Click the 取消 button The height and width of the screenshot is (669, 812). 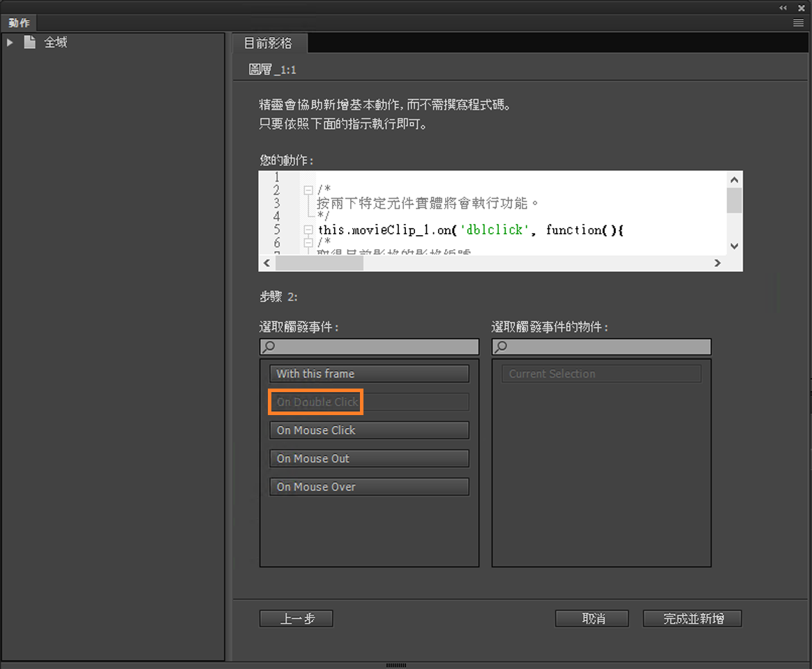pyautogui.click(x=592, y=618)
